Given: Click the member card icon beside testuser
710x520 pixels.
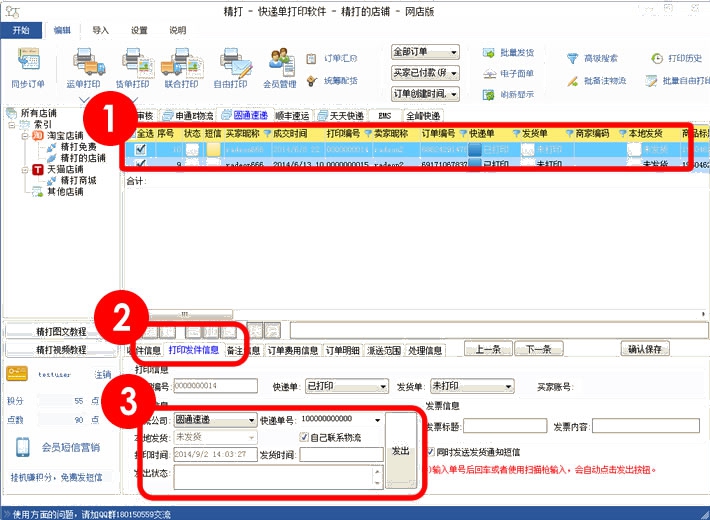Looking at the screenshot, I should tap(17, 374).
